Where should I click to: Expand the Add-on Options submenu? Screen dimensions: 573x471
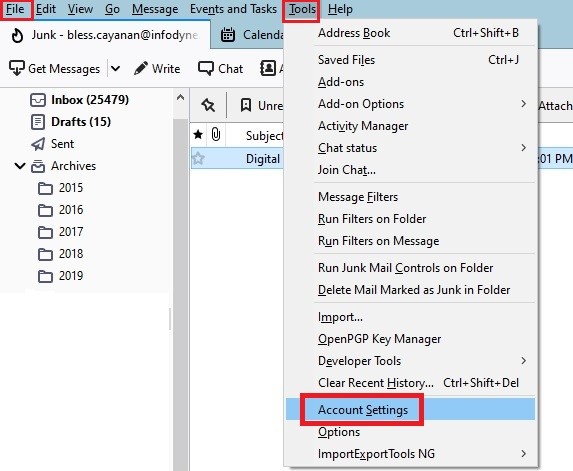tap(523, 104)
